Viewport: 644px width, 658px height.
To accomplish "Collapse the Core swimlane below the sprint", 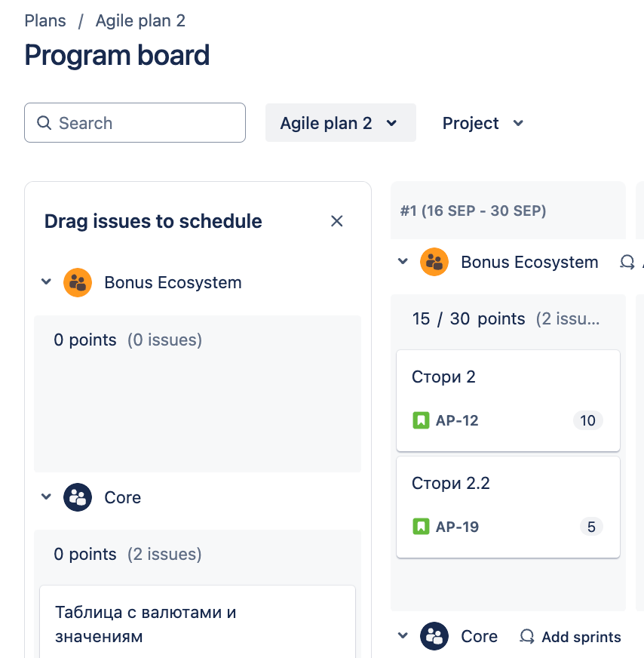I will 403,635.
